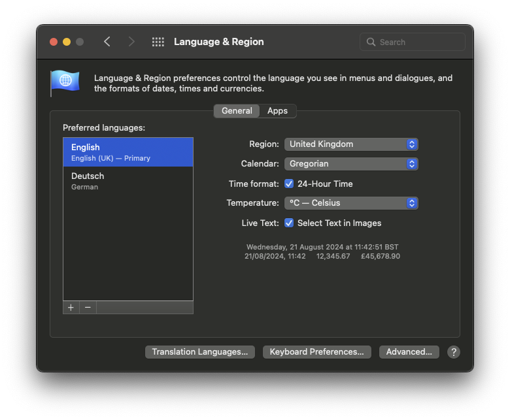This screenshot has width=510, height=420.
Task: Open the Show All preferences grid
Action: click(x=158, y=42)
